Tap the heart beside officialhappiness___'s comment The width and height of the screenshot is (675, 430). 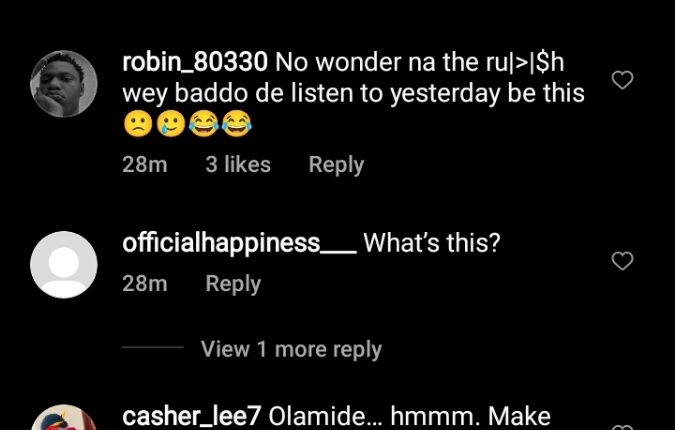[622, 261]
